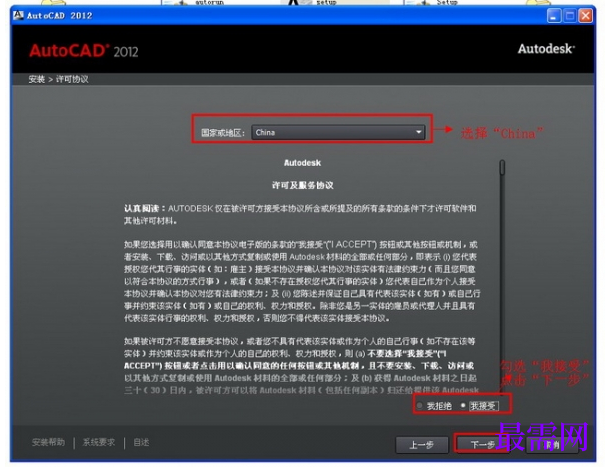Click the 下一步 (Next) button
The height and width of the screenshot is (468, 607).
(482, 445)
